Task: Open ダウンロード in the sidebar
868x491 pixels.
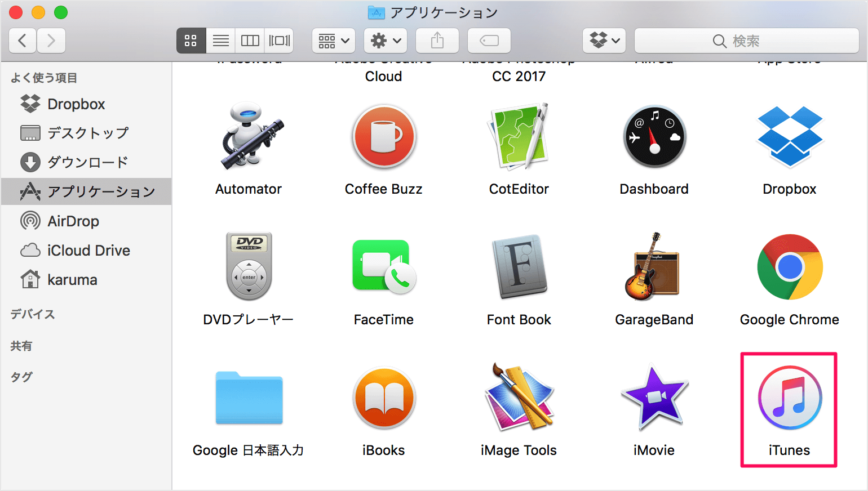Action: (x=87, y=162)
